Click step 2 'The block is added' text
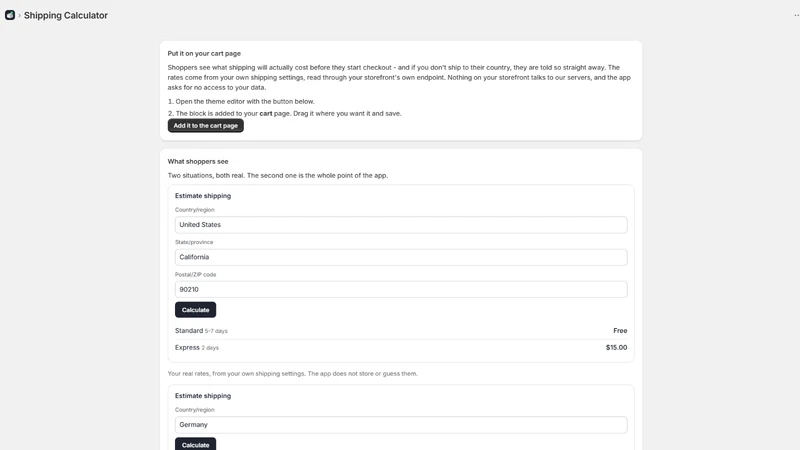Viewport: 800px width, 450px height. [x=285, y=113]
